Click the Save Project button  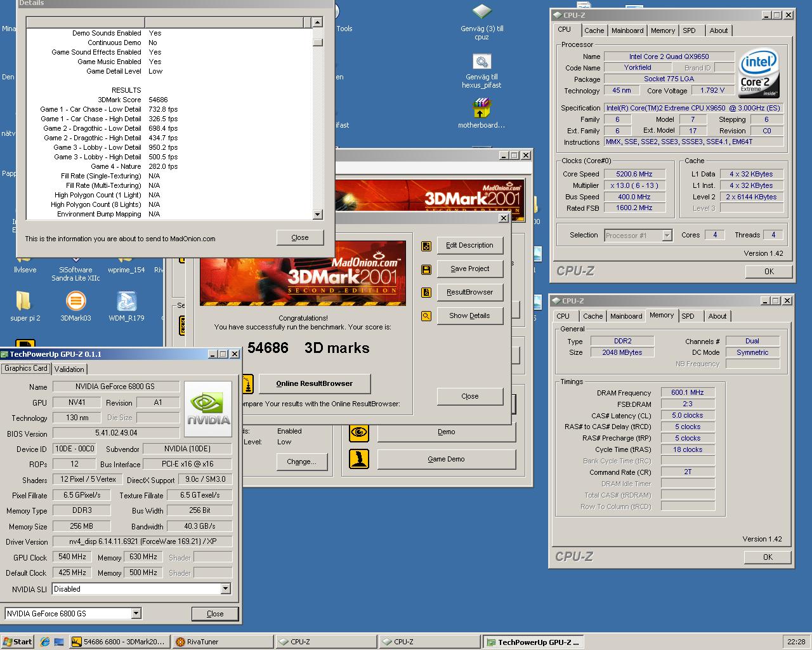pyautogui.click(x=469, y=269)
